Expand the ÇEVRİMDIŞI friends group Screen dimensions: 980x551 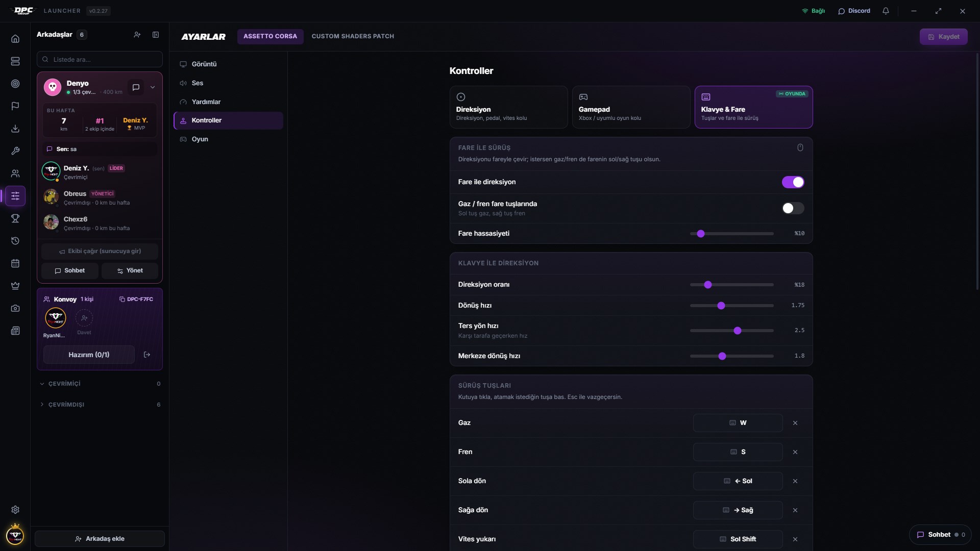[x=100, y=405]
